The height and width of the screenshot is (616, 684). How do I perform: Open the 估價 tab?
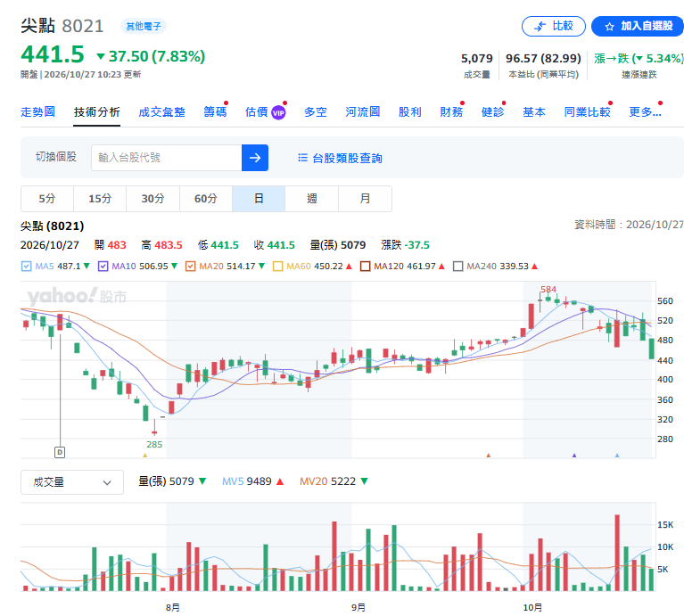click(257, 112)
